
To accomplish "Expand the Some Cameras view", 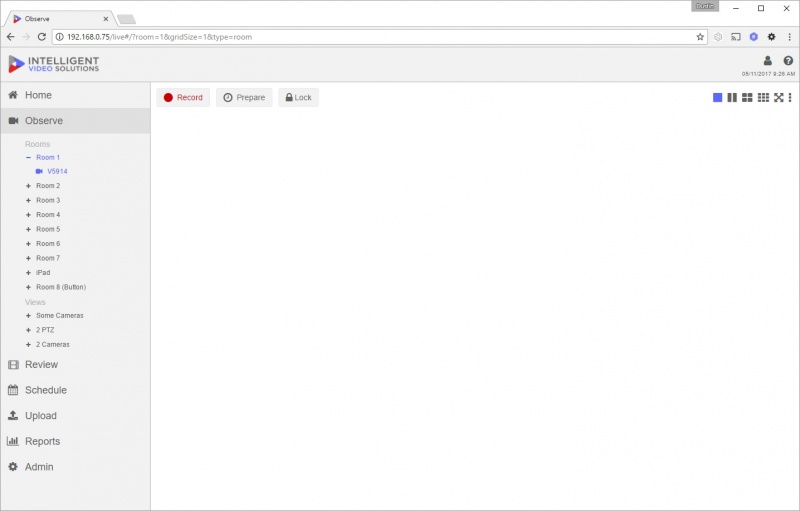I will [x=29, y=316].
